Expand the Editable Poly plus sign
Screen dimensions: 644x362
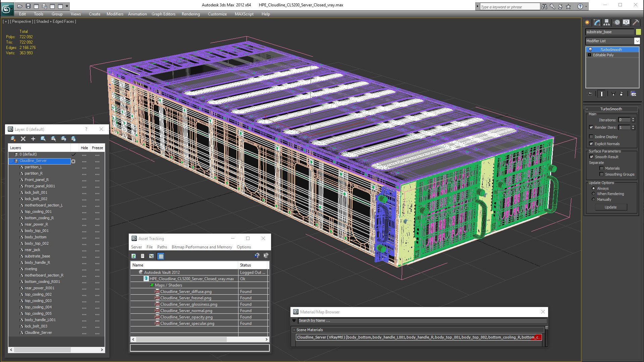(x=589, y=55)
